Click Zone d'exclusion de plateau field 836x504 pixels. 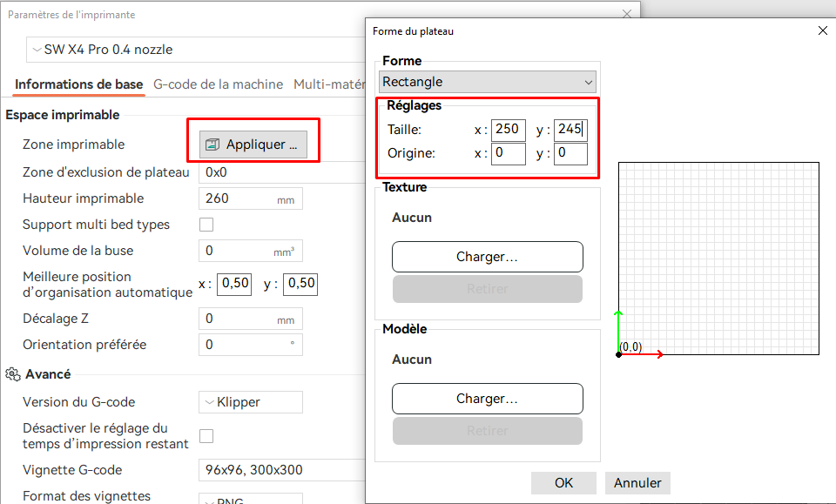pos(282,172)
